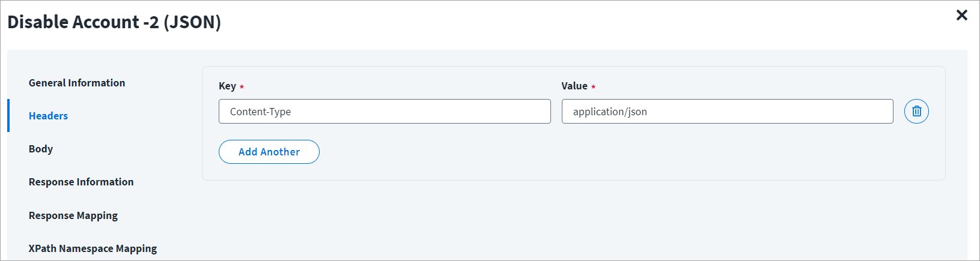Viewport: 980px width, 261px height.
Task: Switch to the Body section
Action: pos(41,149)
